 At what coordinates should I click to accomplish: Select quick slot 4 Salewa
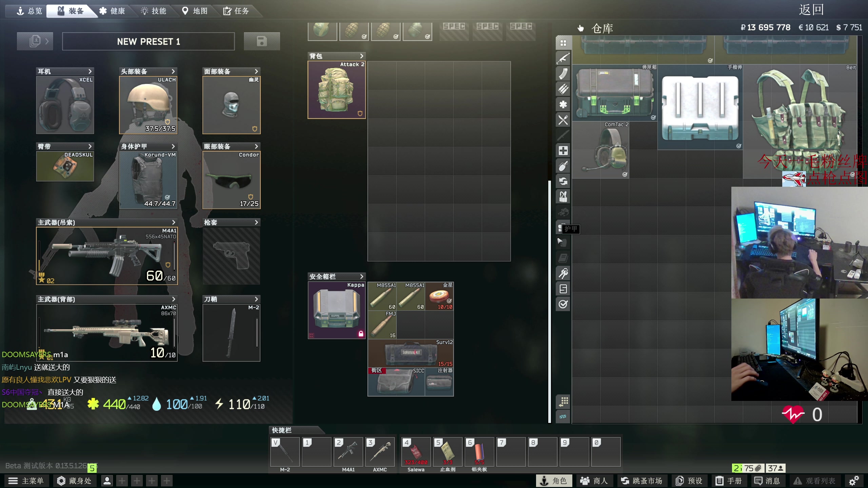tap(416, 451)
